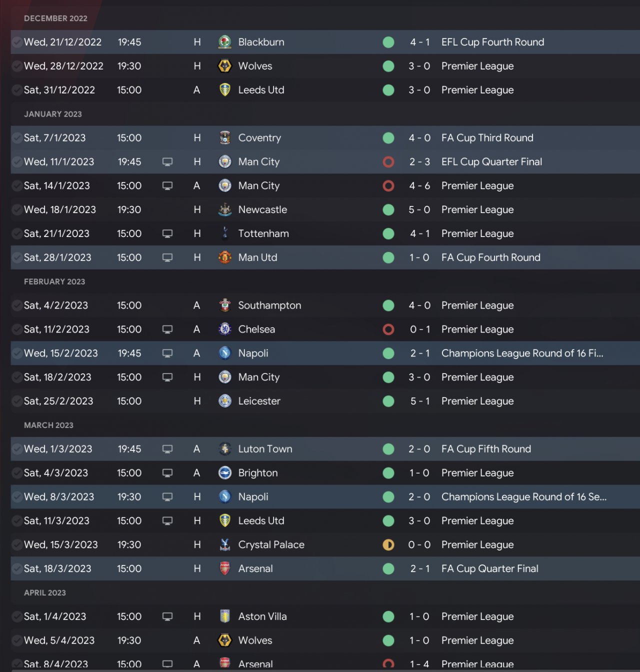640x672 pixels.
Task: Click the yellow draw indicator on the Crystal Palace row
Action: click(x=388, y=545)
